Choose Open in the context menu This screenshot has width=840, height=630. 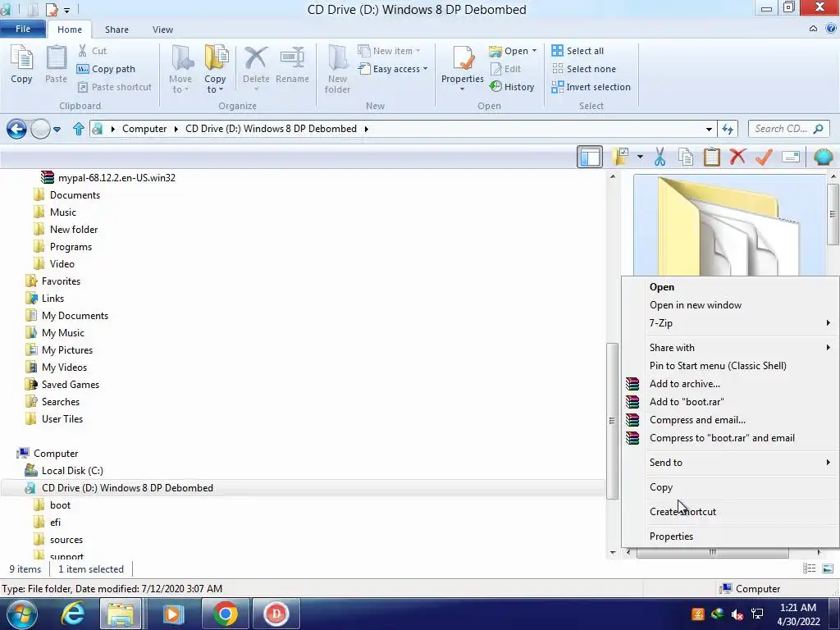pyautogui.click(x=730, y=287)
